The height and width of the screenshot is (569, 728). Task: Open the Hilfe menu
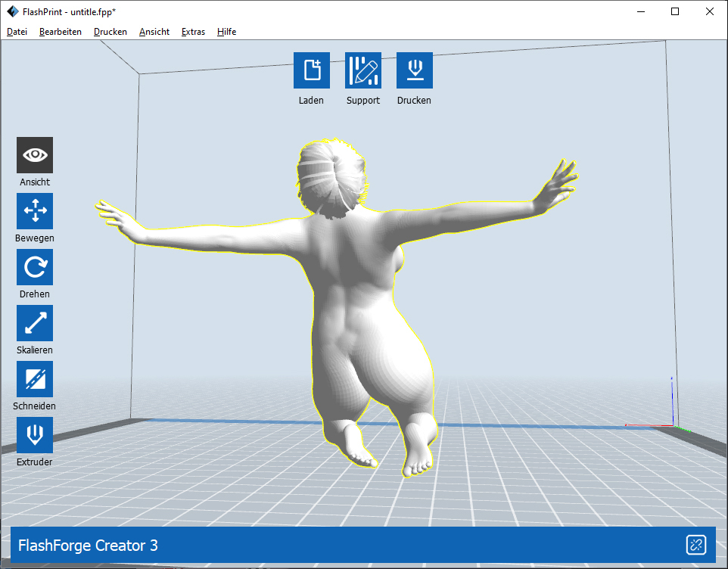pos(226,32)
